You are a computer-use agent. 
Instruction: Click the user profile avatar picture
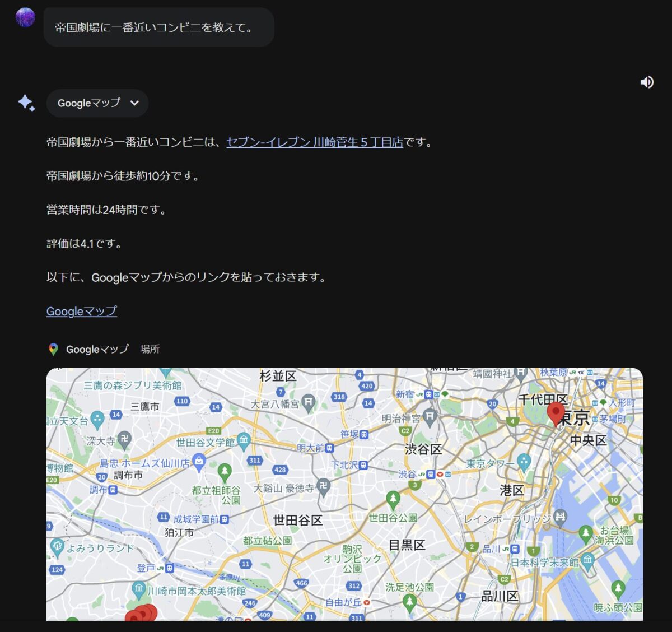pyautogui.click(x=25, y=17)
